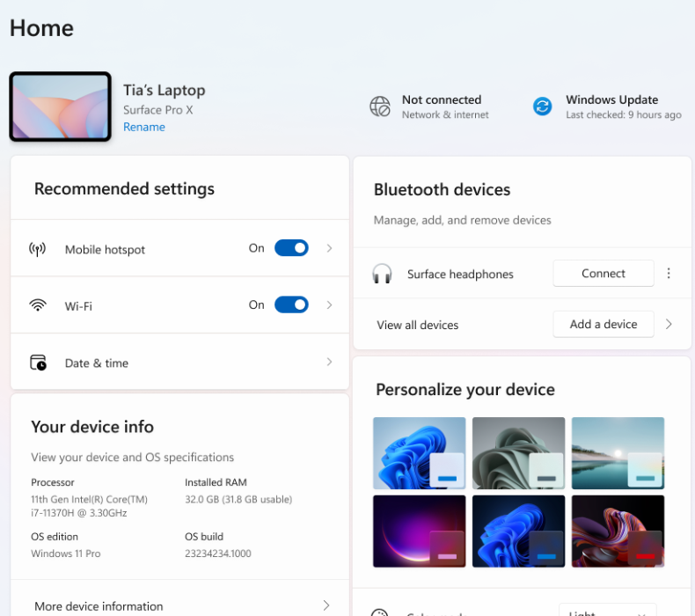This screenshot has width=695, height=616.
Task: Click the More device information chevron
Action: (x=326, y=605)
